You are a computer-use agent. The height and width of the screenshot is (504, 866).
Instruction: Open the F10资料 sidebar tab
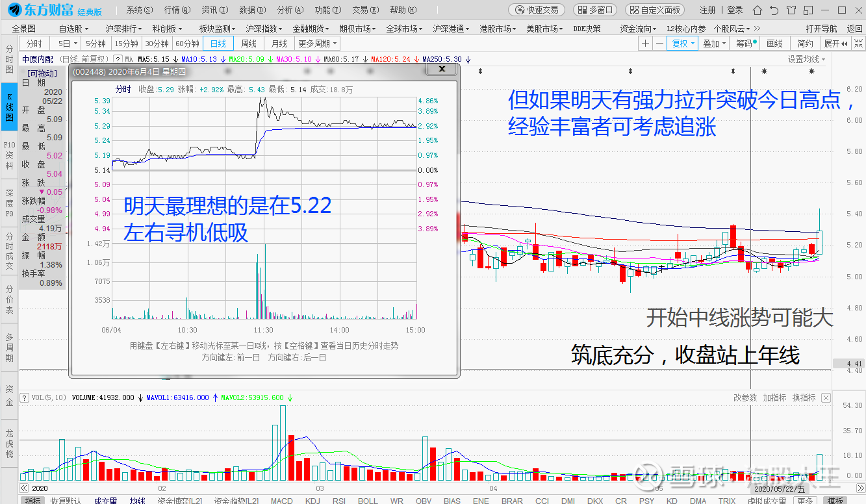(9, 155)
